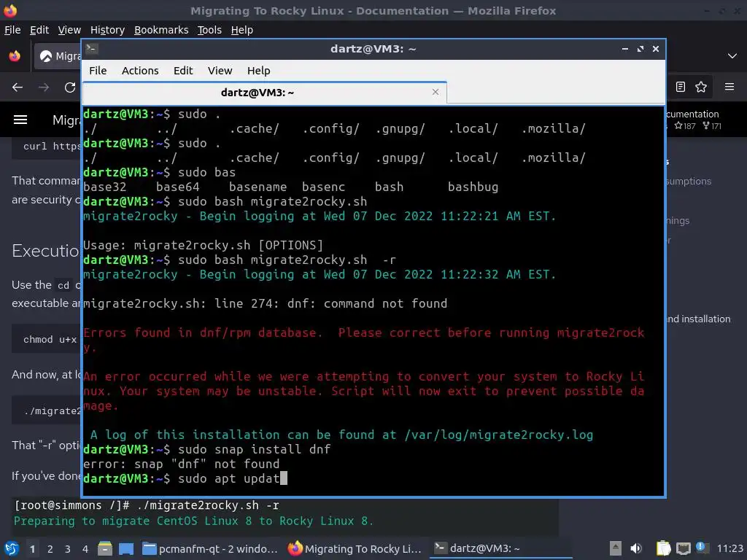Screen dimensions: 747x560
Task: Select dartz@VM3 terminal taskbar item
Action: (x=500, y=548)
